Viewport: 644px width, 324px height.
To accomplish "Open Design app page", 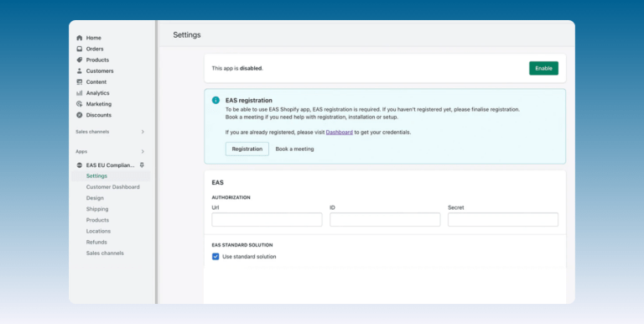I will tap(95, 198).
